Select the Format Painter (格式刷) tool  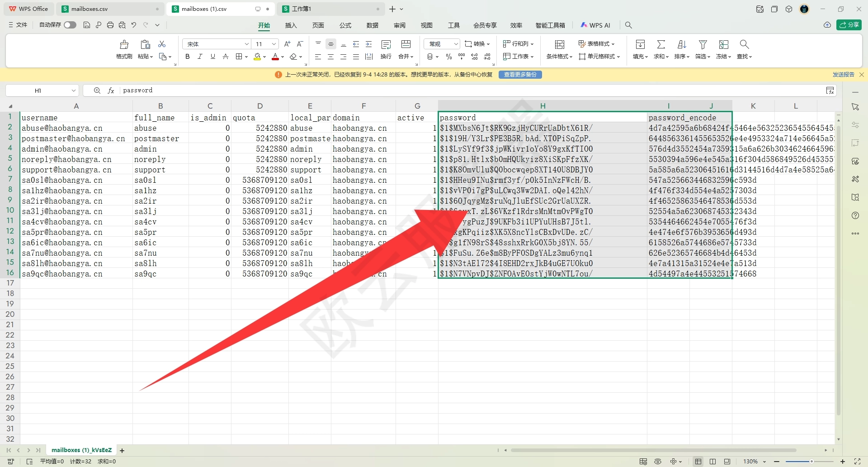click(x=124, y=49)
